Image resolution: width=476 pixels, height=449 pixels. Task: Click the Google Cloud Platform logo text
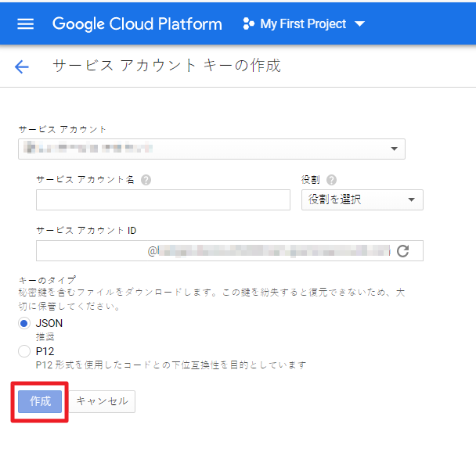137,23
